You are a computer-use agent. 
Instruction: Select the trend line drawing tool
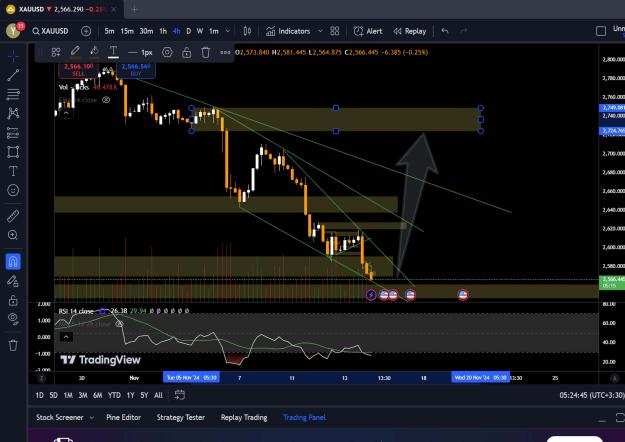click(13, 75)
